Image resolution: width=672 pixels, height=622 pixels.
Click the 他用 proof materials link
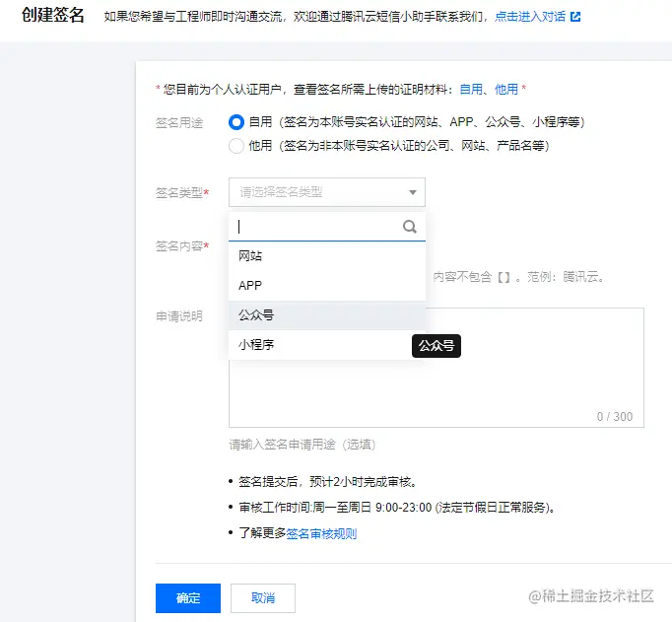[x=506, y=89]
